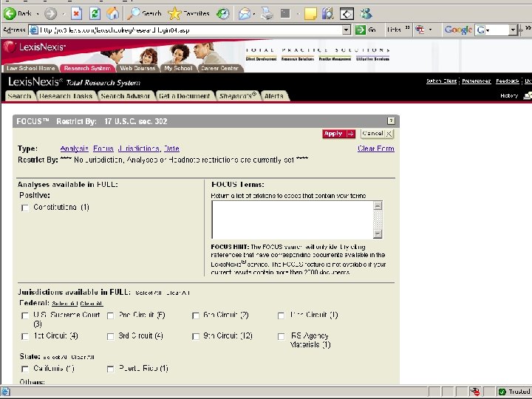Click the links bar PDF-style icon
Screen dimensions: 532x399
420,30
